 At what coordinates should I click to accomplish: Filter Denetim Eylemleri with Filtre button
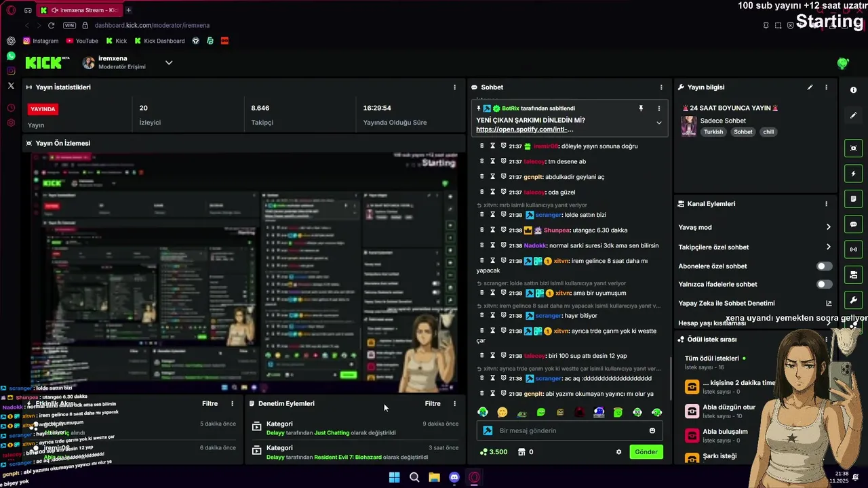[433, 404]
